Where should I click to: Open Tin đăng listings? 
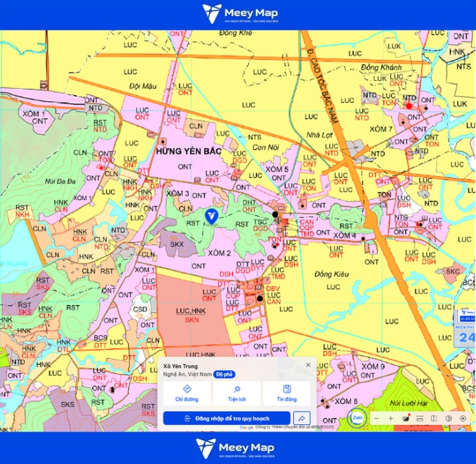coord(286,393)
